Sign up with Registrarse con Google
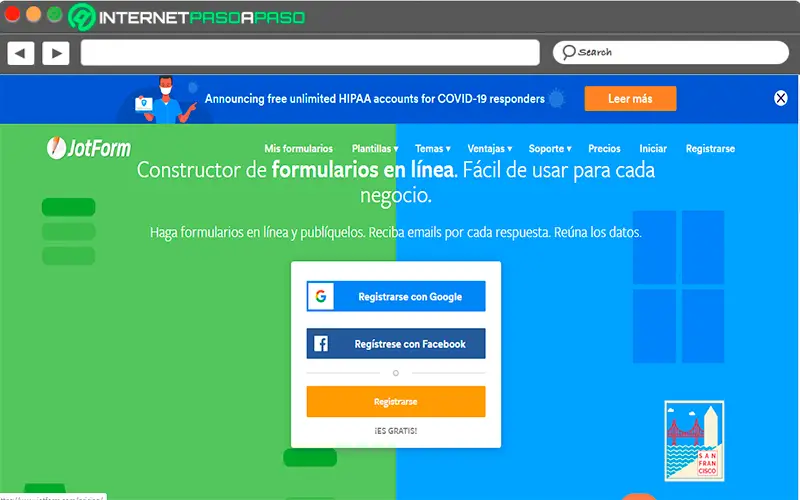 point(396,296)
